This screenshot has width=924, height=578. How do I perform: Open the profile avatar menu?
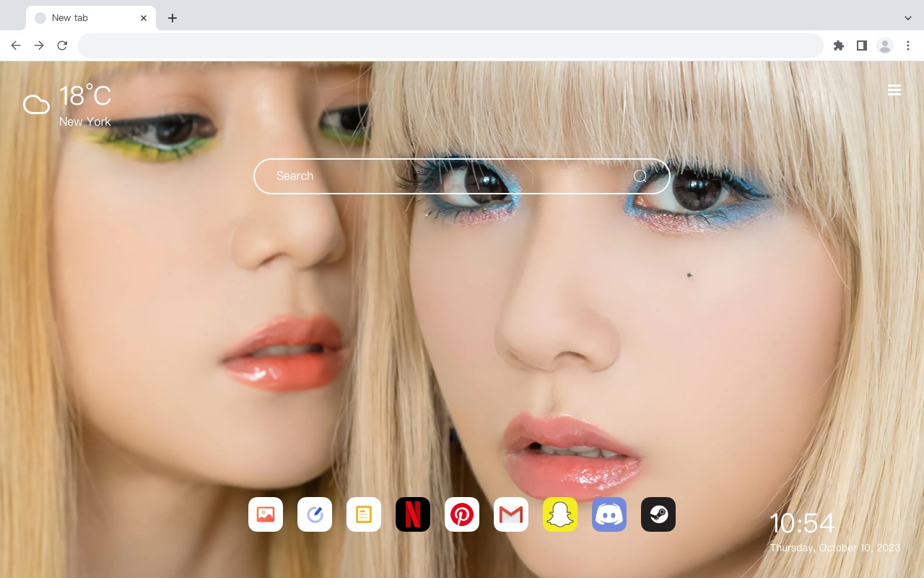(x=885, y=46)
